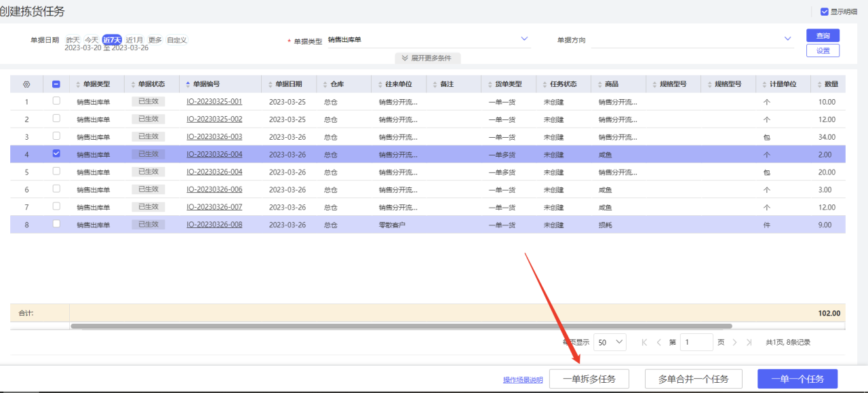
Task: Go to the previous page arrow
Action: (x=658, y=343)
